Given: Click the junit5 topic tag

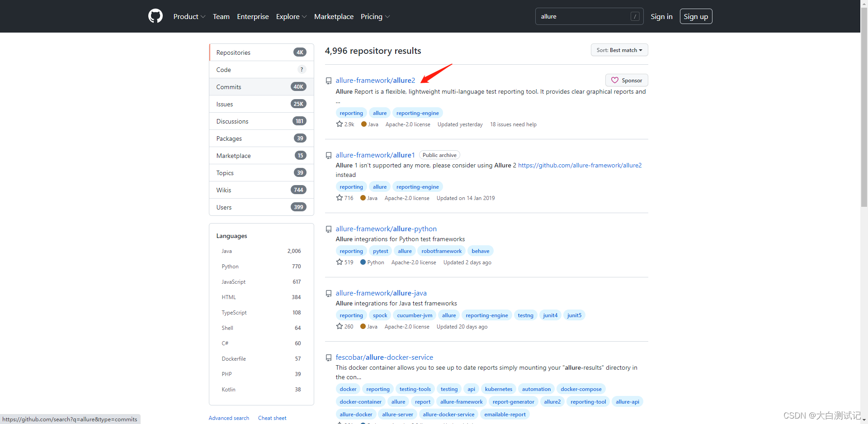Looking at the screenshot, I should point(574,315).
